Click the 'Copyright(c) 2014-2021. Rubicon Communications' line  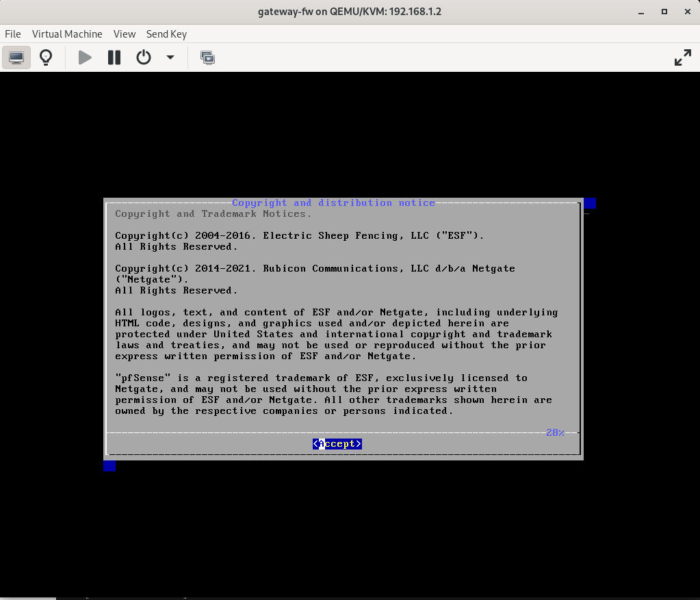(x=315, y=269)
